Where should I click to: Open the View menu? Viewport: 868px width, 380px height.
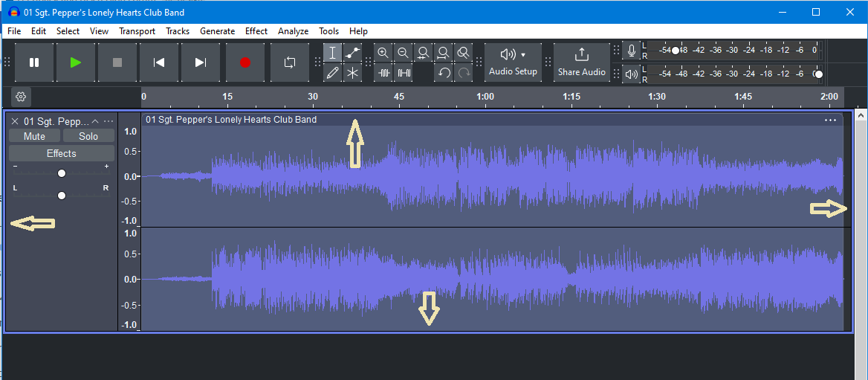pos(99,31)
